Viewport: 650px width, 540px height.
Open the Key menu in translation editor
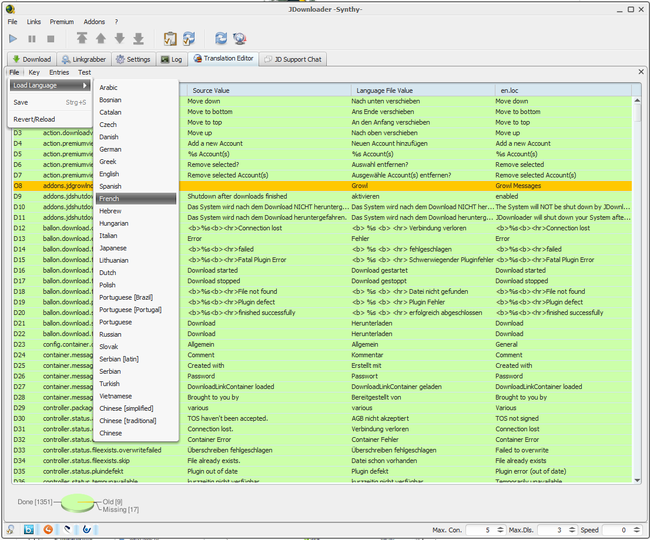[x=34, y=72]
